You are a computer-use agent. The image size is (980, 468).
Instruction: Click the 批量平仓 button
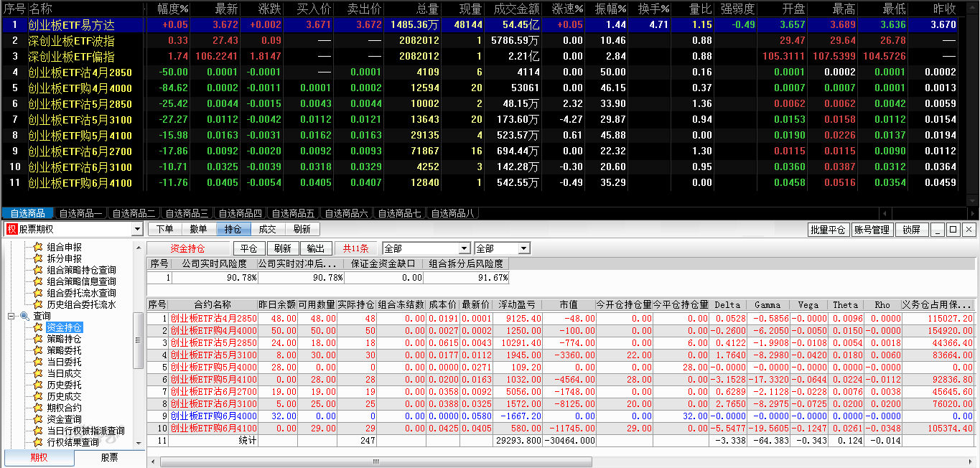tap(828, 230)
